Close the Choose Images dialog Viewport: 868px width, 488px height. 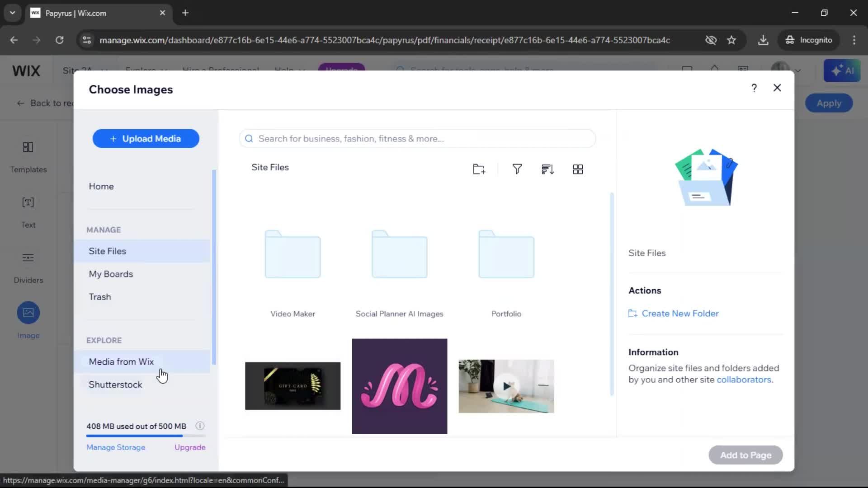pyautogui.click(x=777, y=88)
